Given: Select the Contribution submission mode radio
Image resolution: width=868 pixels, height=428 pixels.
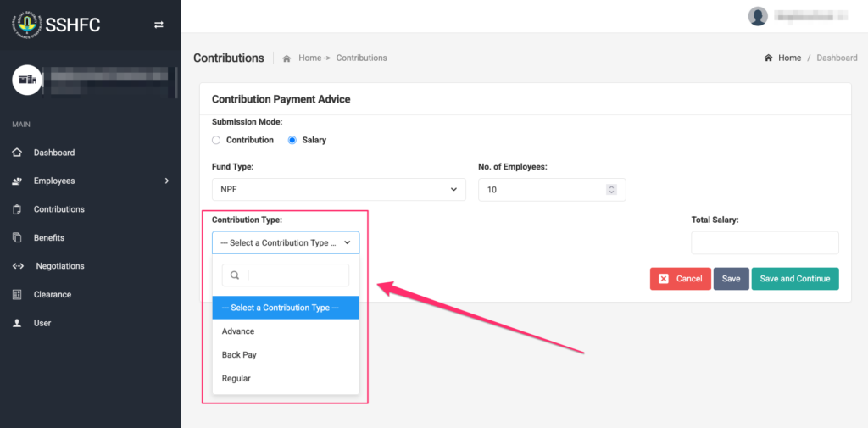Looking at the screenshot, I should pyautogui.click(x=216, y=140).
